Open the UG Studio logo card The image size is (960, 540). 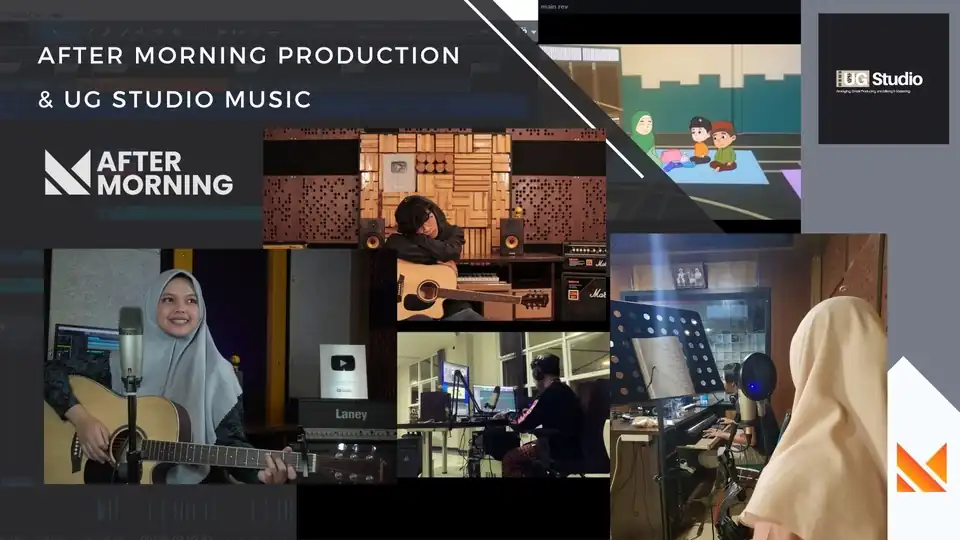pyautogui.click(x=883, y=79)
